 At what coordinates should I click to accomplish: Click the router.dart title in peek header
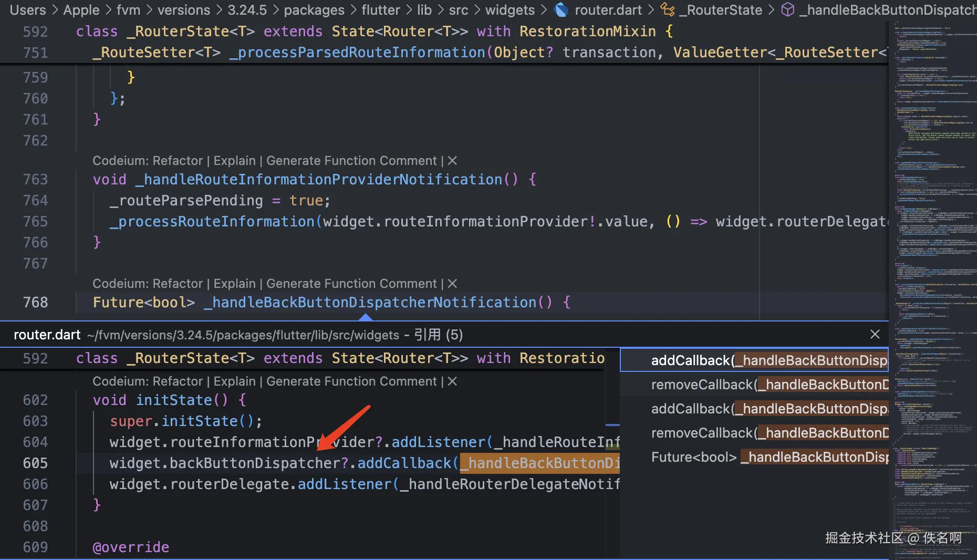coord(47,335)
